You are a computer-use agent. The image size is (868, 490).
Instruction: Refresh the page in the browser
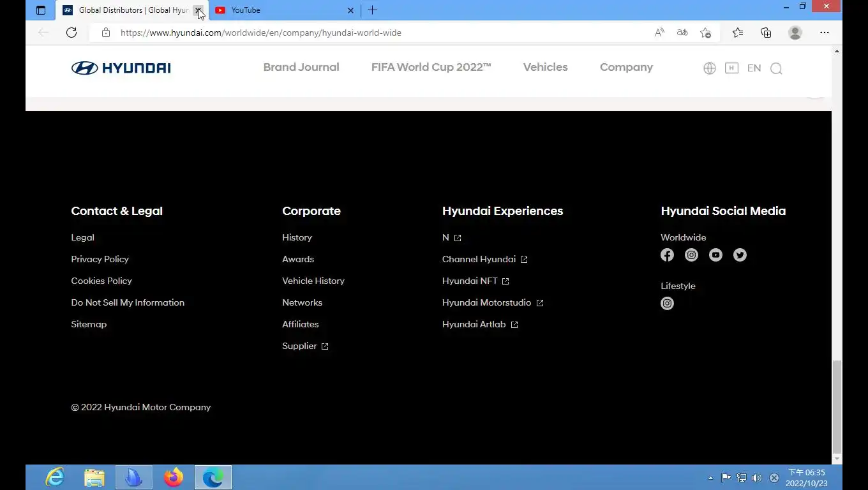point(71,33)
